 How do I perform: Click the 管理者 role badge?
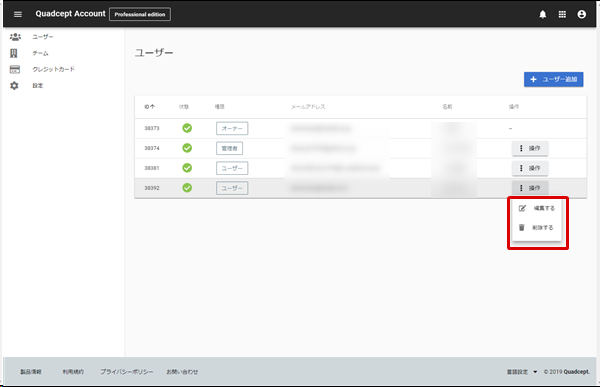[229, 149]
